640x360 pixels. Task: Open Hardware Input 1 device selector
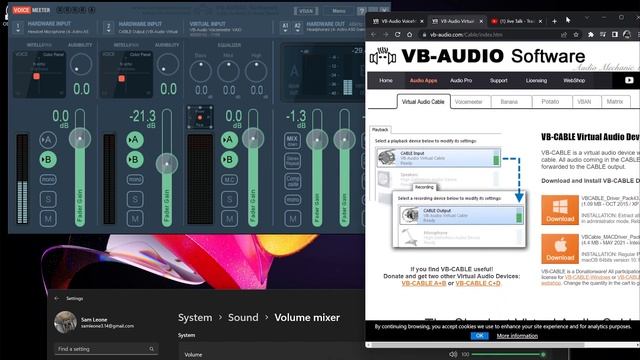(18, 28)
